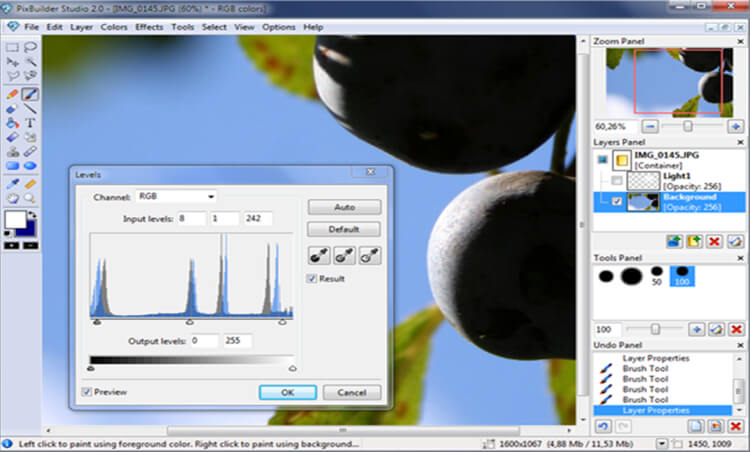The image size is (750, 452).
Task: Toggle the Result checkbox
Action: click(x=312, y=278)
